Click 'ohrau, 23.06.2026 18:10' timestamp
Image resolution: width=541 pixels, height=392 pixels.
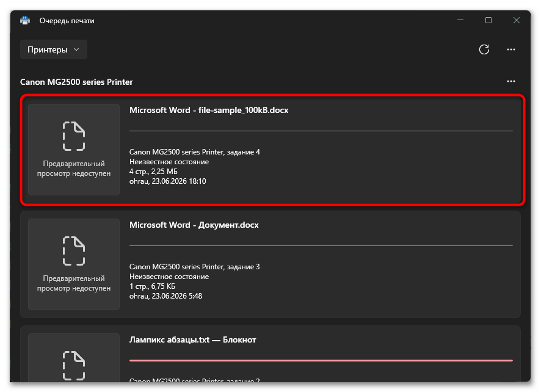[x=168, y=181]
